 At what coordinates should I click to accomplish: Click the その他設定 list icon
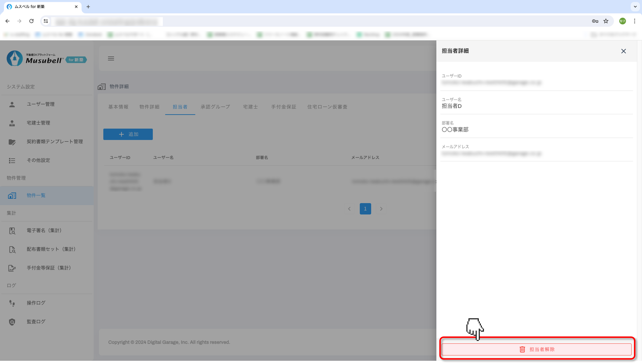[x=12, y=160]
